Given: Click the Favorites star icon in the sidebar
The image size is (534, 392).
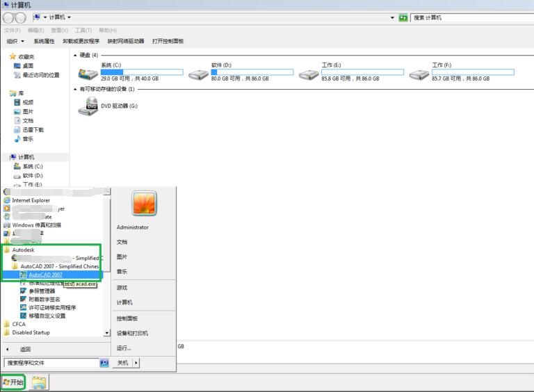Looking at the screenshot, I should click(x=13, y=56).
